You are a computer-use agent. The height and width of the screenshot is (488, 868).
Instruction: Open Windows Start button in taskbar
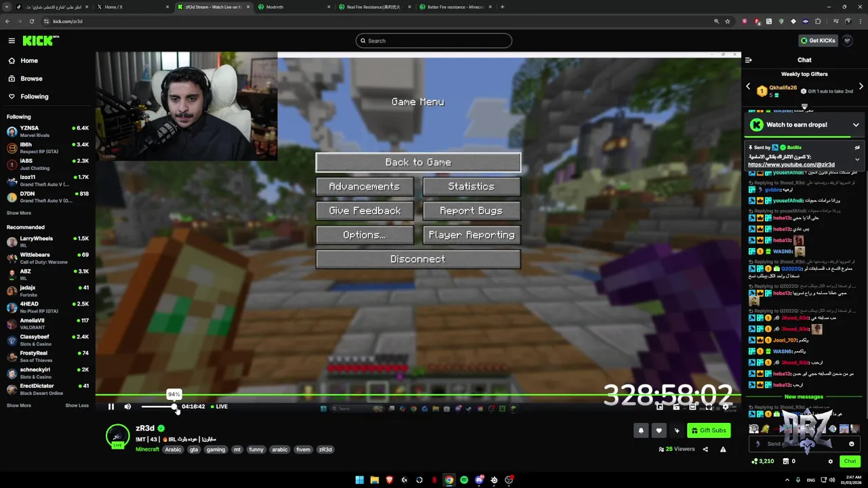tap(359, 480)
